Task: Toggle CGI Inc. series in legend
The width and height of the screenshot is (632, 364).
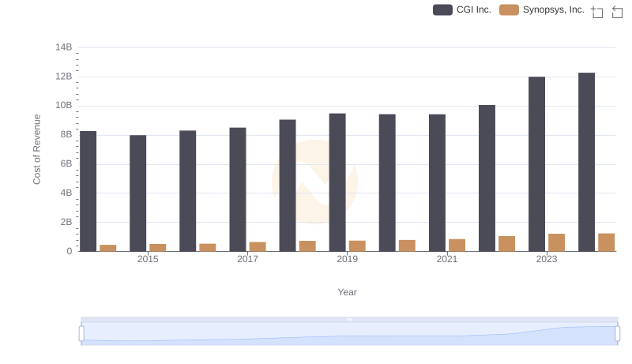Action: pyautogui.click(x=462, y=10)
